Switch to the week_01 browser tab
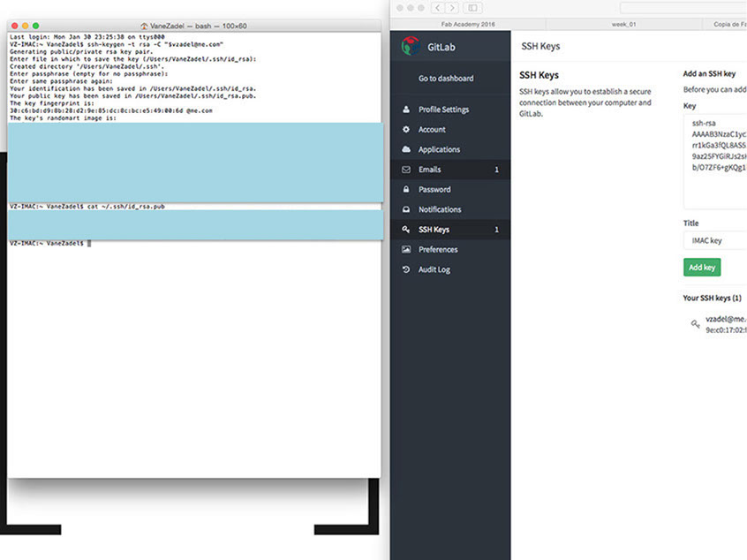The image size is (747, 560). tap(623, 24)
